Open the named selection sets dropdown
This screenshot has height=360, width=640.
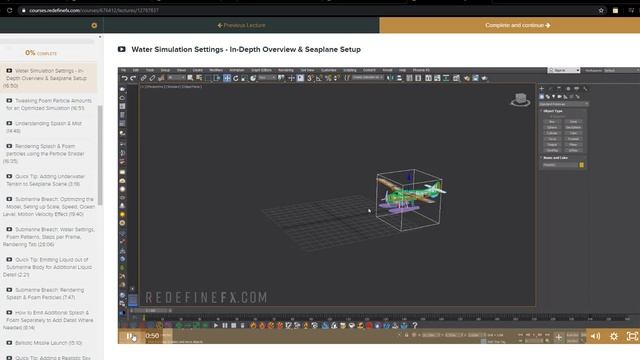coord(367,78)
